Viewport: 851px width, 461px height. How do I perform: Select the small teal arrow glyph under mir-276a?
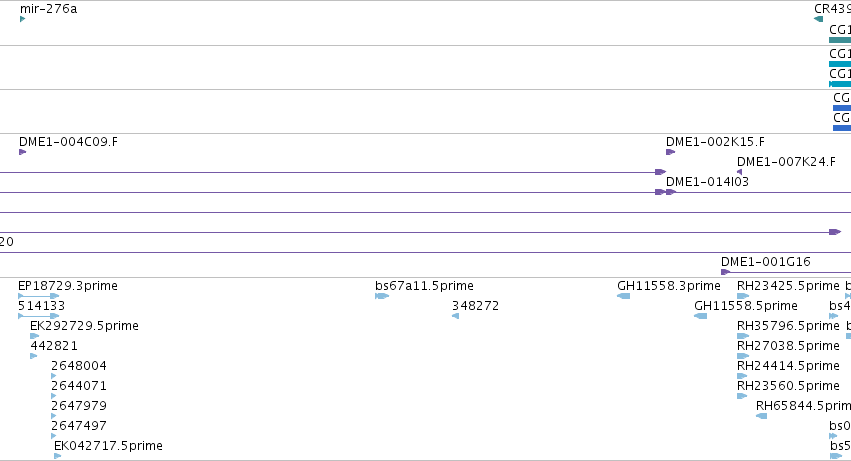[x=22, y=19]
